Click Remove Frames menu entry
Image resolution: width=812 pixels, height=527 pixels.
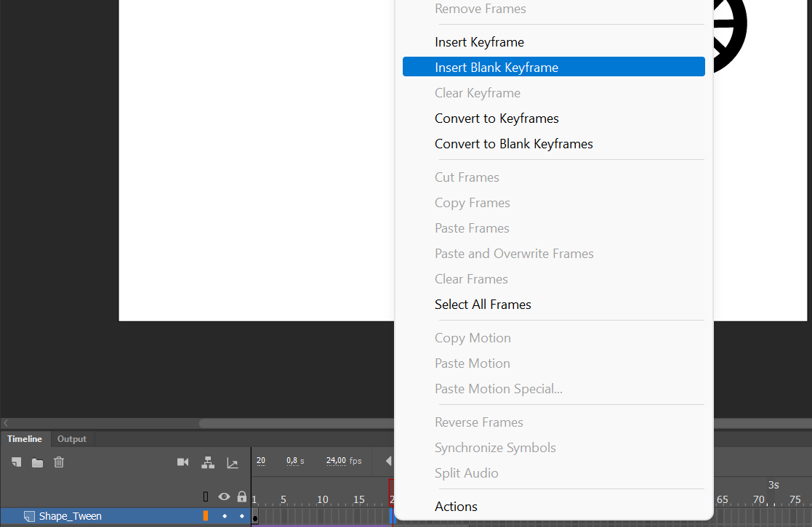click(x=554, y=9)
